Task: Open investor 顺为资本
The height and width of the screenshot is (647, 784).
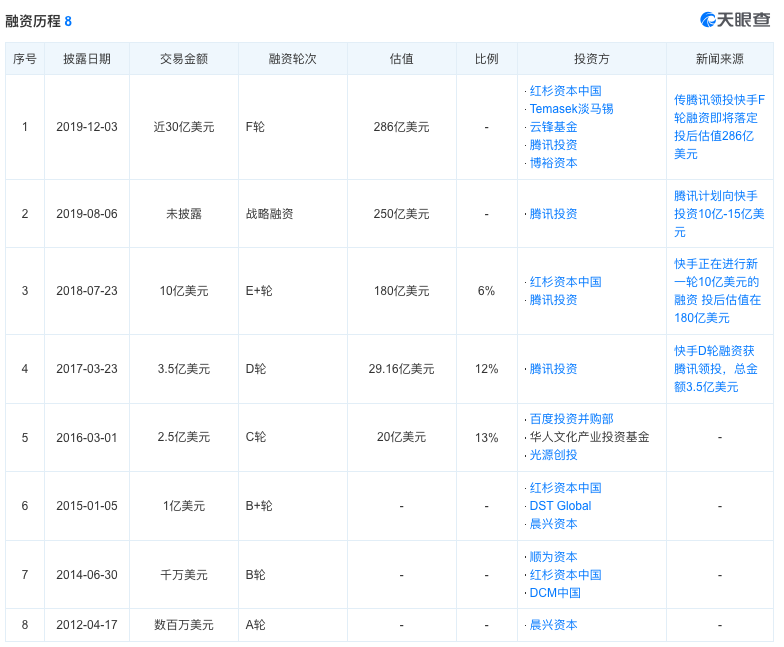Action: [x=553, y=557]
